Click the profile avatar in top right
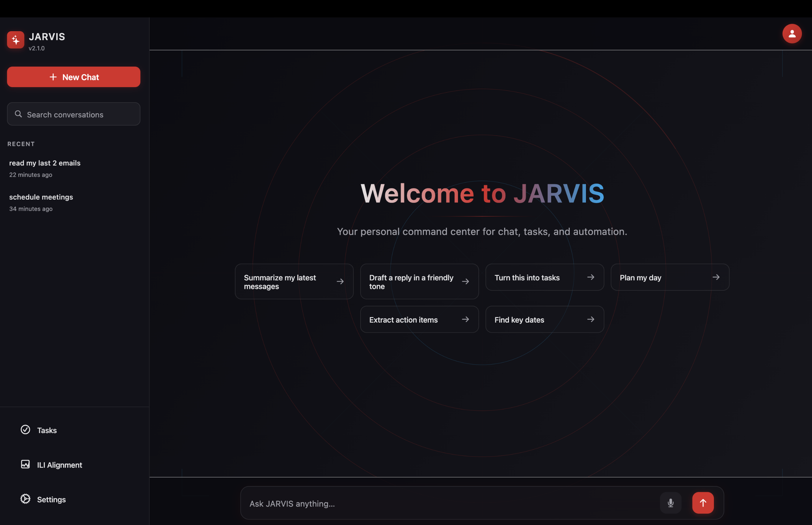 tap(791, 33)
